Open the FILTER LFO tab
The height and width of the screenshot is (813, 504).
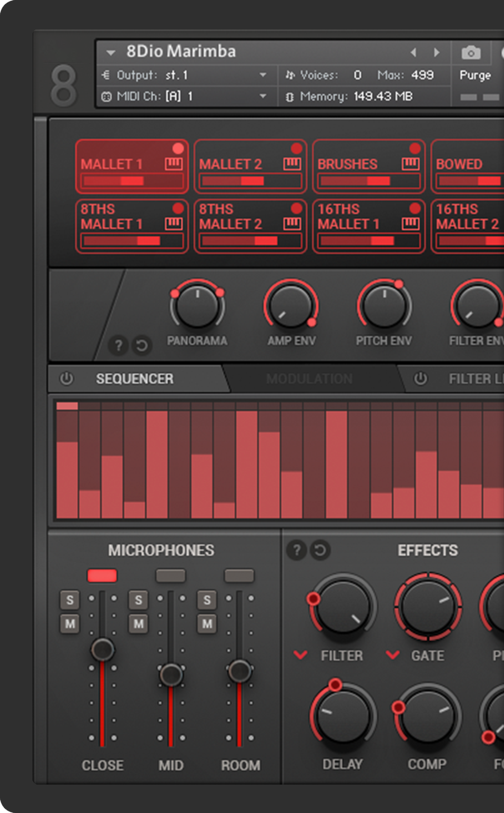pos(476,379)
